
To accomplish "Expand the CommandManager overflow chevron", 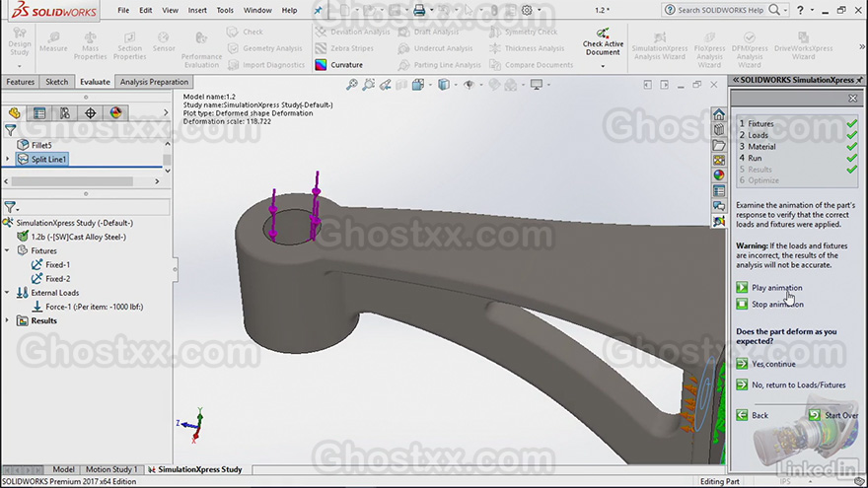I will (x=861, y=47).
